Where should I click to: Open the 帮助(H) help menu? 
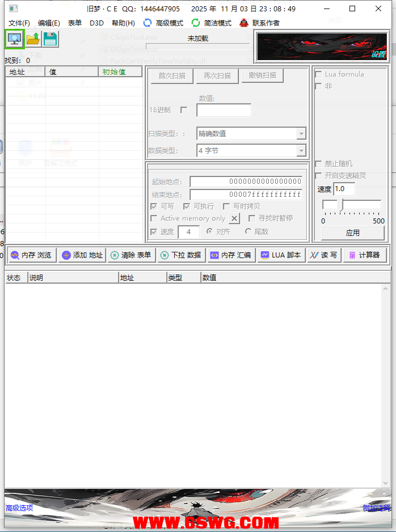click(x=123, y=23)
